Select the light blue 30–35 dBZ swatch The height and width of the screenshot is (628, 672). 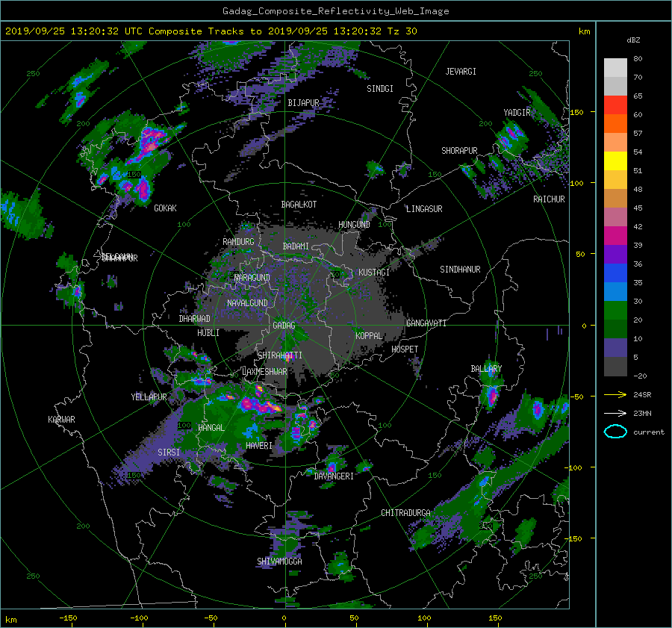click(x=615, y=291)
